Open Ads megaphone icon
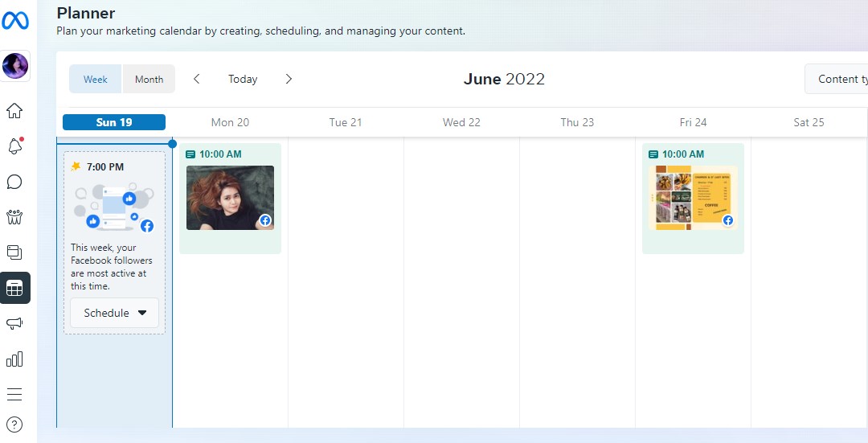 (14, 323)
